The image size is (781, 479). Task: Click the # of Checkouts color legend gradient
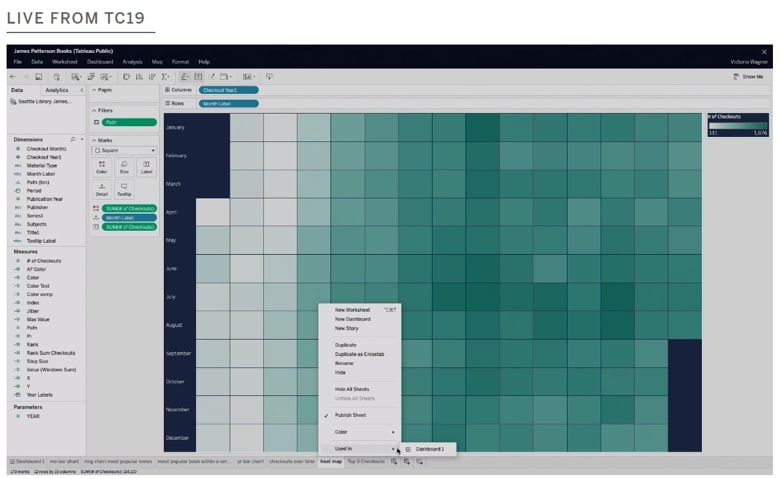[x=738, y=126]
